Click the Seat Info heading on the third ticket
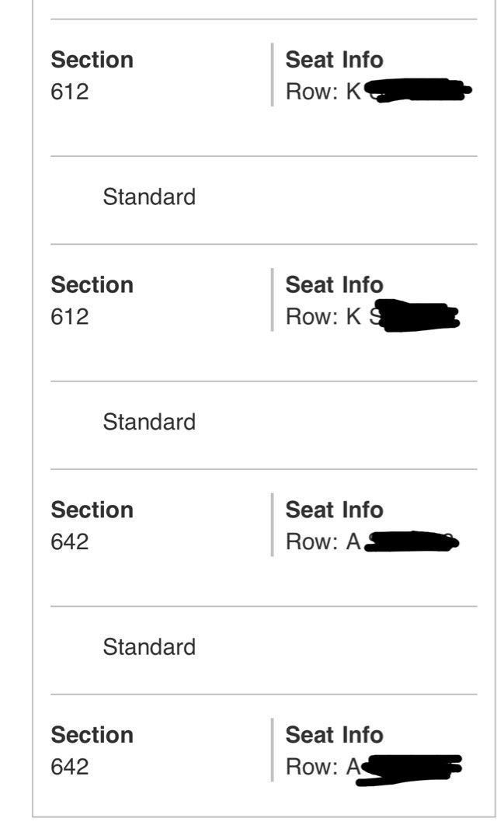Viewport: 504px width, 839px height. (x=334, y=510)
